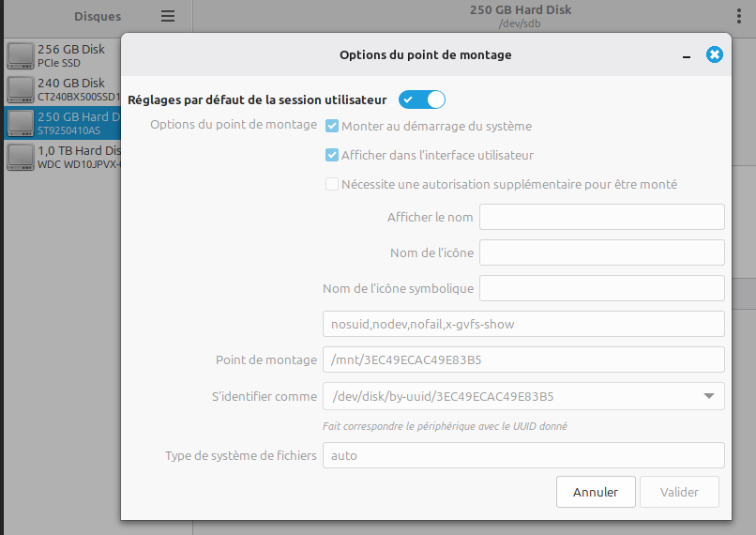This screenshot has height=535, width=756.
Task: Minimize the mount options dialog
Action: pyautogui.click(x=688, y=55)
